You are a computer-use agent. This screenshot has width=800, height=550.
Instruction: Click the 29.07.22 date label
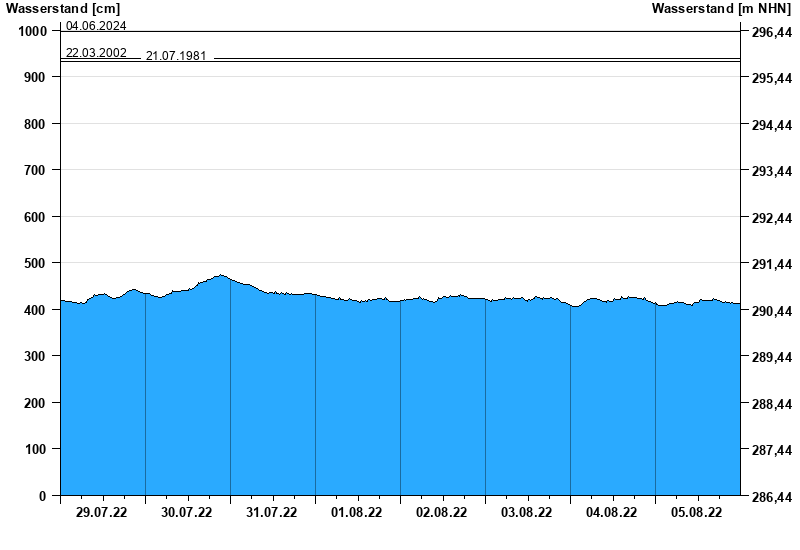point(102,513)
